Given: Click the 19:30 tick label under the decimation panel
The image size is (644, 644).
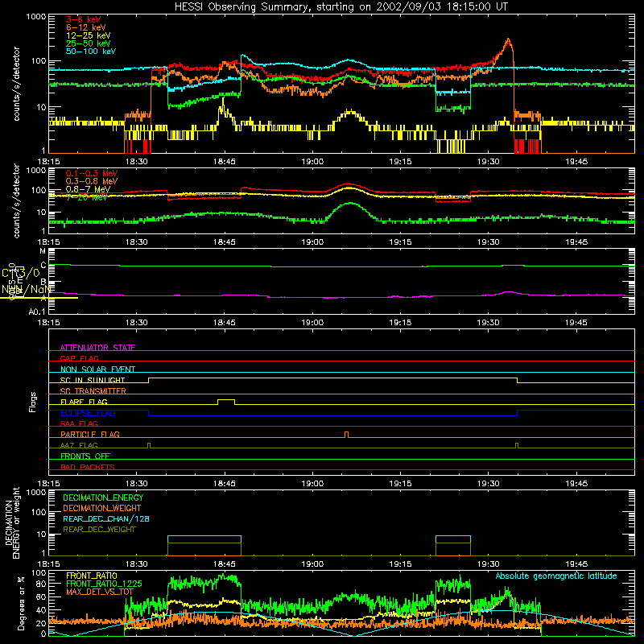Looking at the screenshot, I should (x=489, y=564).
